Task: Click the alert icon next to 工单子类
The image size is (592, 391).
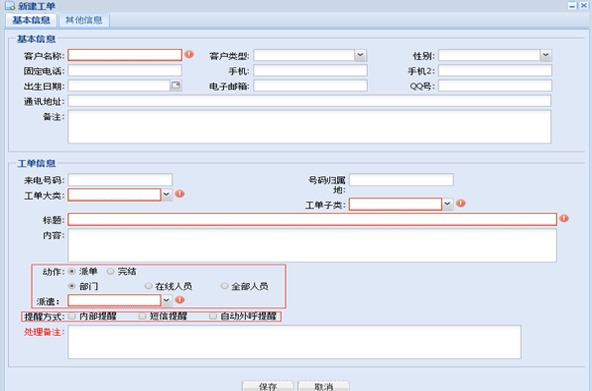Action: coord(461,203)
